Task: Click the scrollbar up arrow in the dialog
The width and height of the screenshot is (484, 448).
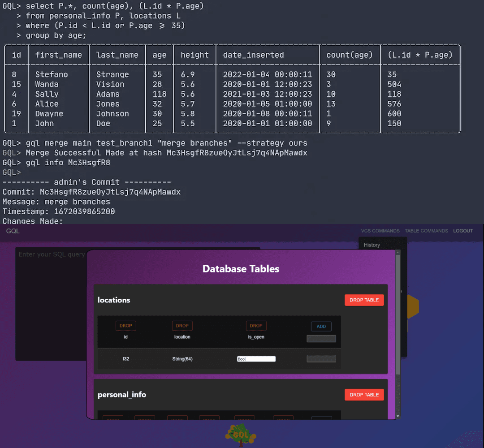Action: pyautogui.click(x=398, y=253)
